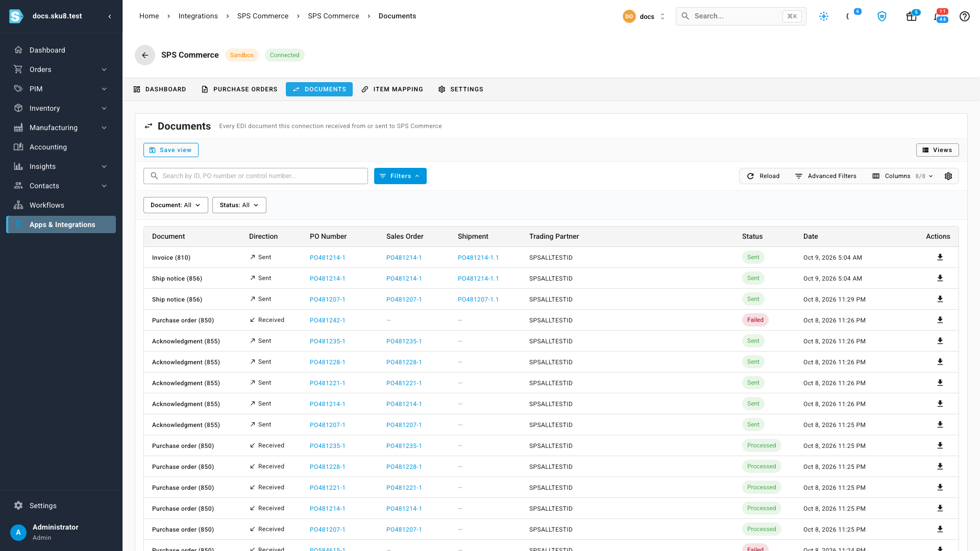
Task: Open the Views button
Action: pos(937,150)
